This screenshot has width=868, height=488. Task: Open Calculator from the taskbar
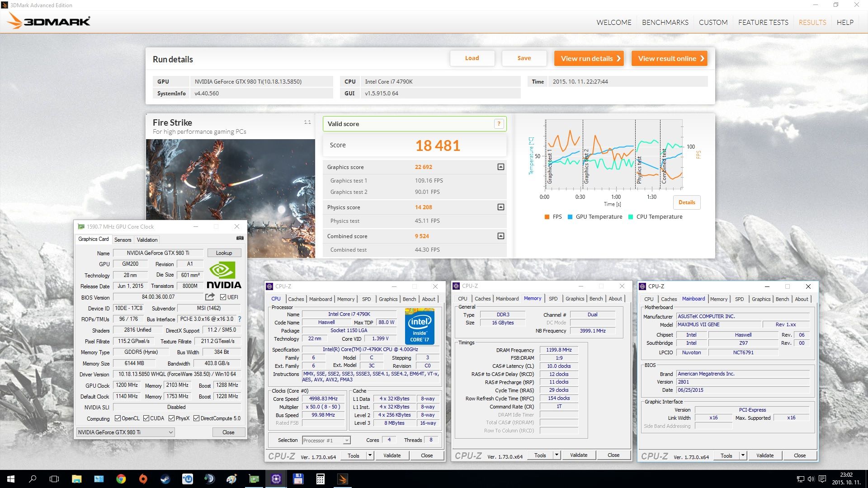[x=320, y=479]
